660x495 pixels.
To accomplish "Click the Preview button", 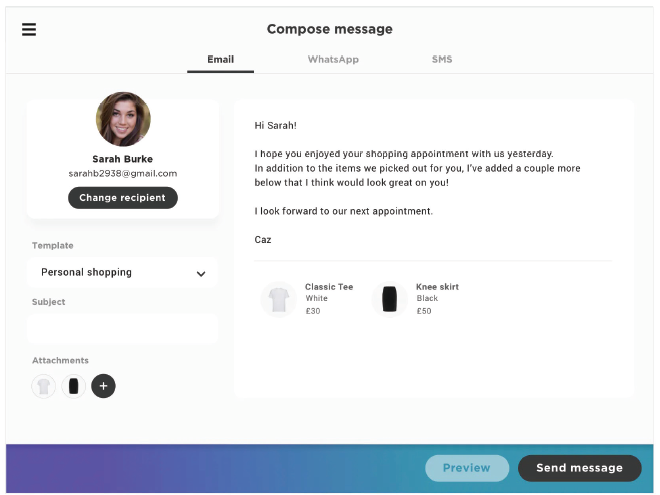I will (x=467, y=468).
